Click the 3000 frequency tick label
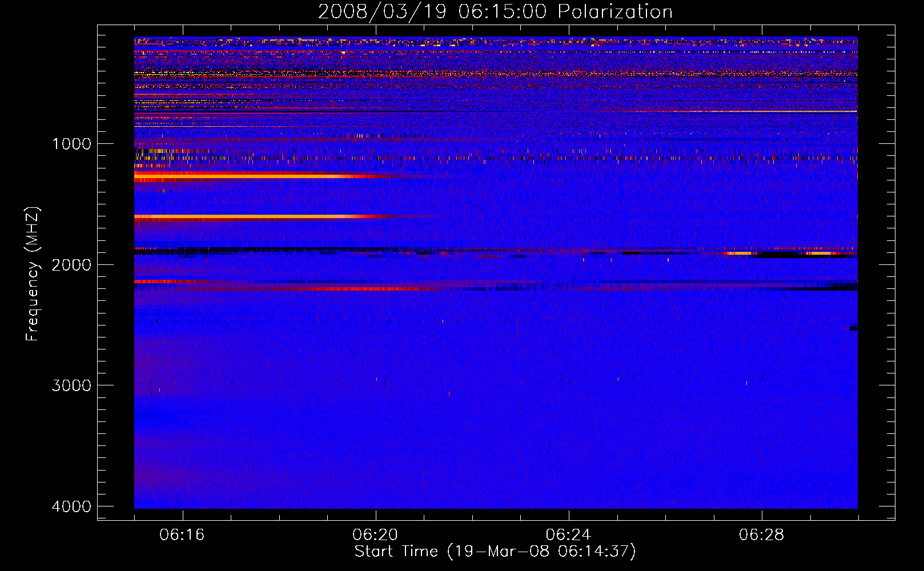 [x=71, y=385]
